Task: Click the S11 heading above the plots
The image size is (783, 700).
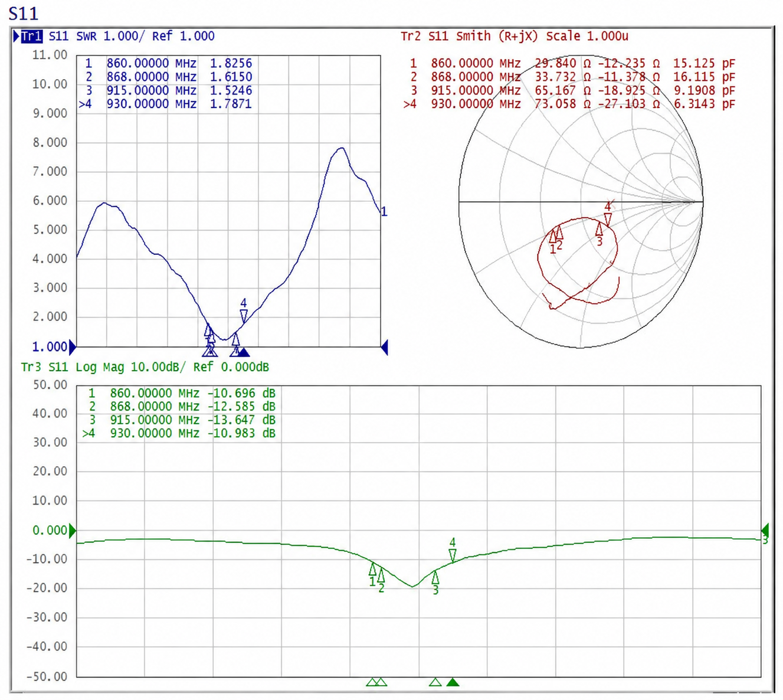Action: pyautogui.click(x=23, y=13)
